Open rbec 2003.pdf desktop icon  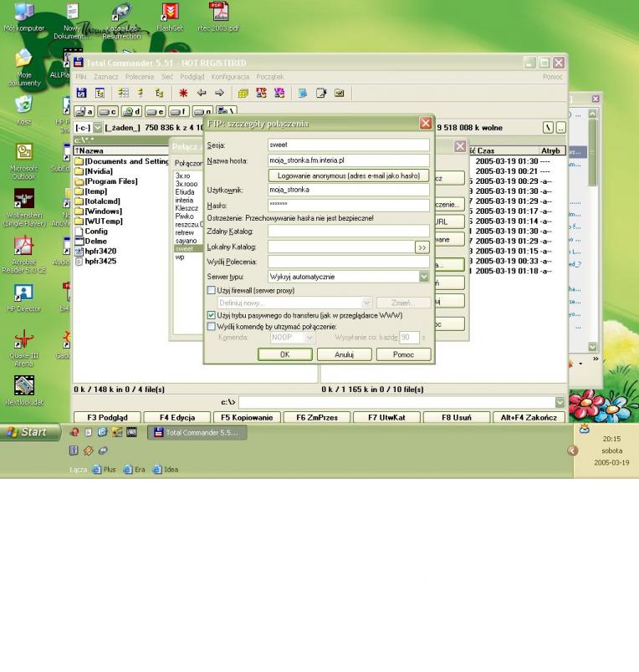click(x=219, y=18)
